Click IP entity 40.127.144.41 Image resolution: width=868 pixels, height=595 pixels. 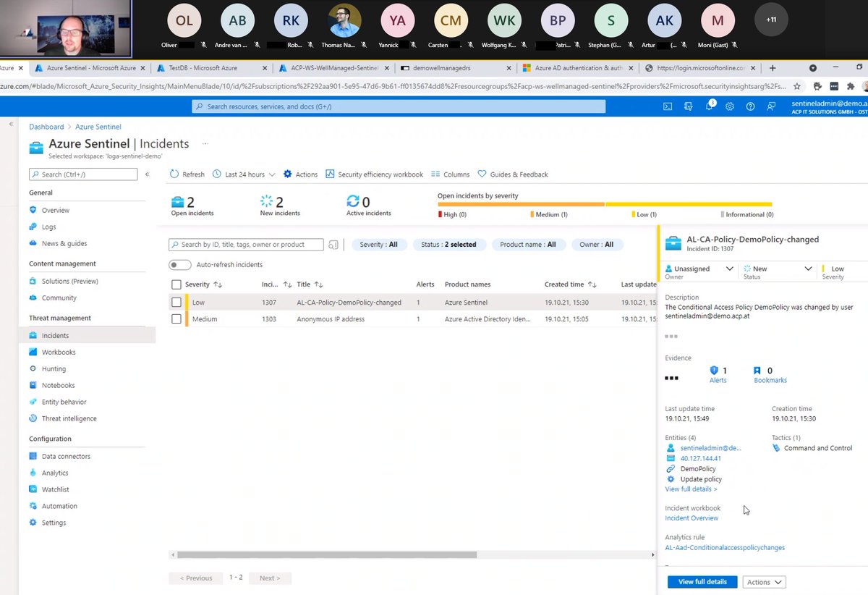tap(700, 458)
